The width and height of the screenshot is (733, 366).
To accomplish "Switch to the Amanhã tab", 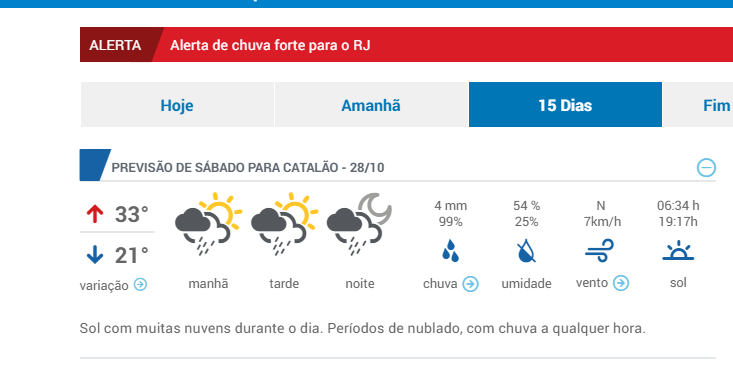I will point(371,105).
